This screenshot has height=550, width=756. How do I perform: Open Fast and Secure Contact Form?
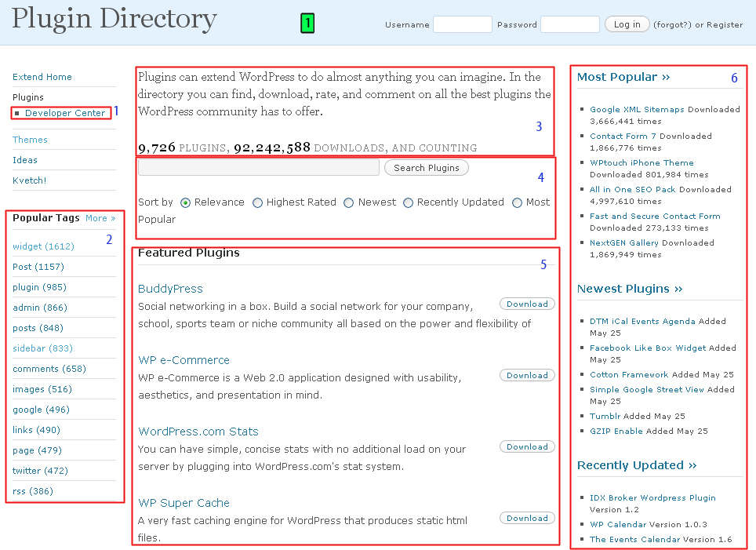655,216
